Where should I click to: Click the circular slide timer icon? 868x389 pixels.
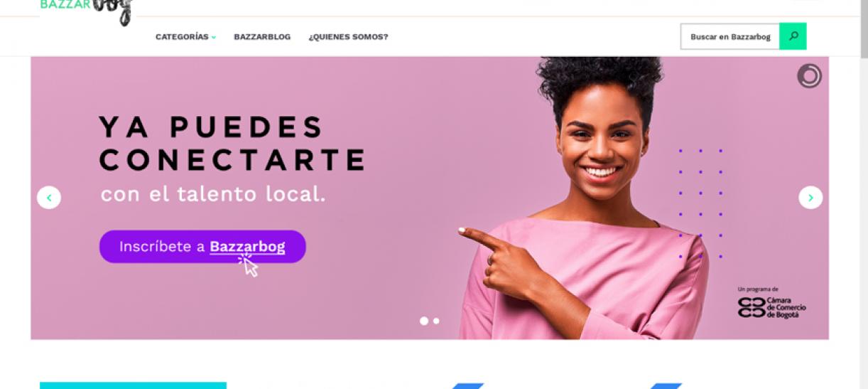[809, 75]
